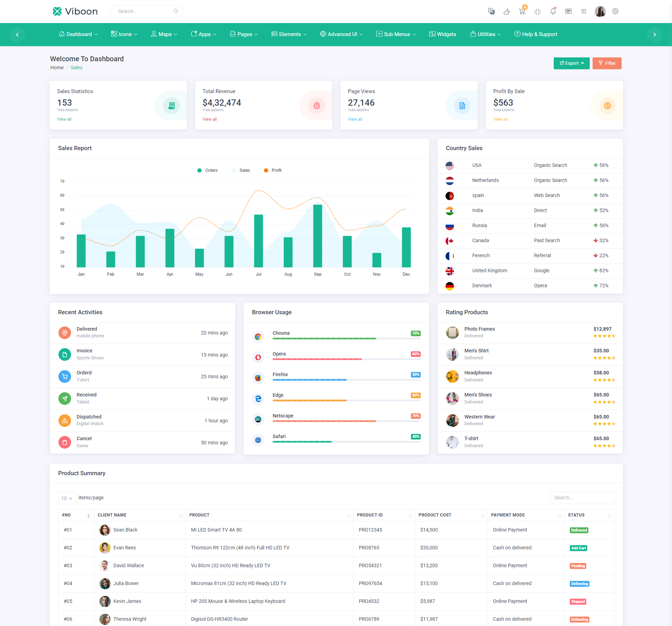Open the language translation icon
The image size is (672, 626).
[491, 11]
